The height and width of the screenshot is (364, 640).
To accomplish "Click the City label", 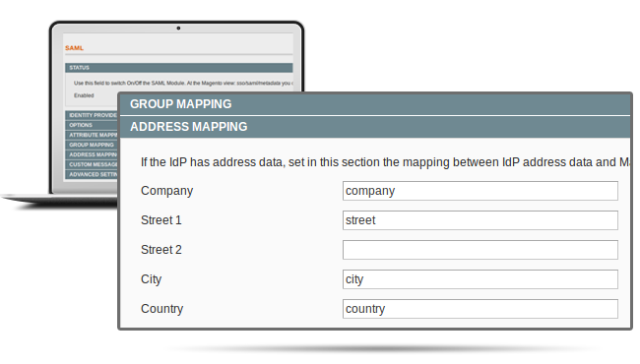I will (151, 279).
